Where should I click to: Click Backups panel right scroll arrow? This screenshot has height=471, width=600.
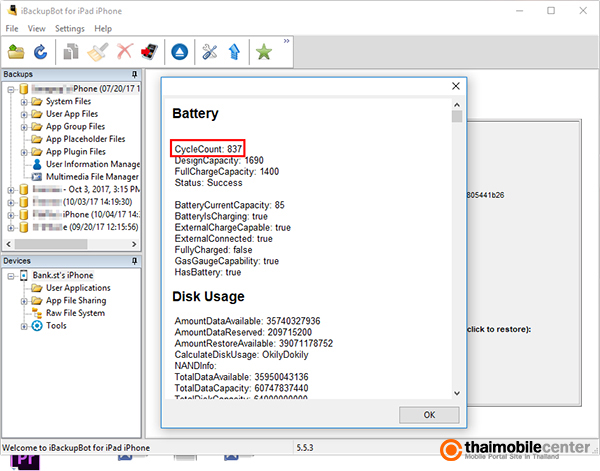[x=134, y=244]
